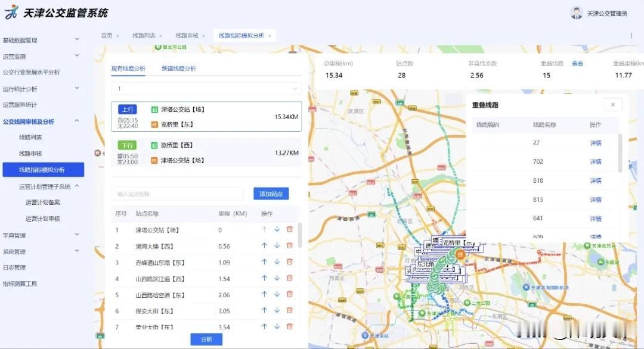Open 详情 for line 27
The width and height of the screenshot is (644, 349).
tap(596, 143)
